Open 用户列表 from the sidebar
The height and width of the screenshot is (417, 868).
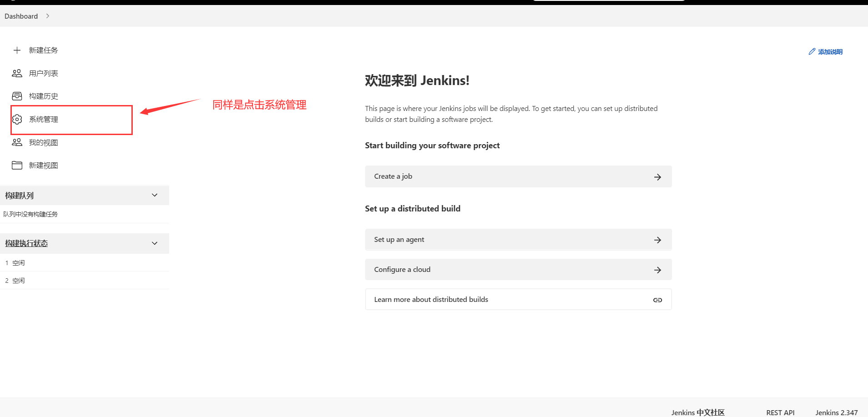pos(43,73)
